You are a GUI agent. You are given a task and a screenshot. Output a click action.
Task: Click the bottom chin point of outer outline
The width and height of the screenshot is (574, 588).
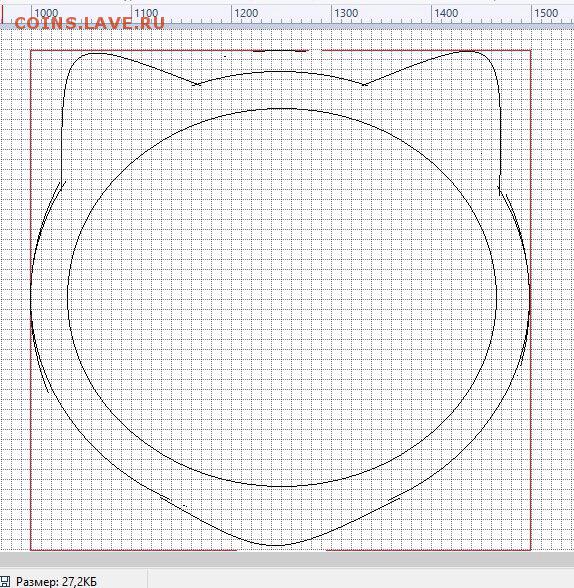[x=276, y=545]
